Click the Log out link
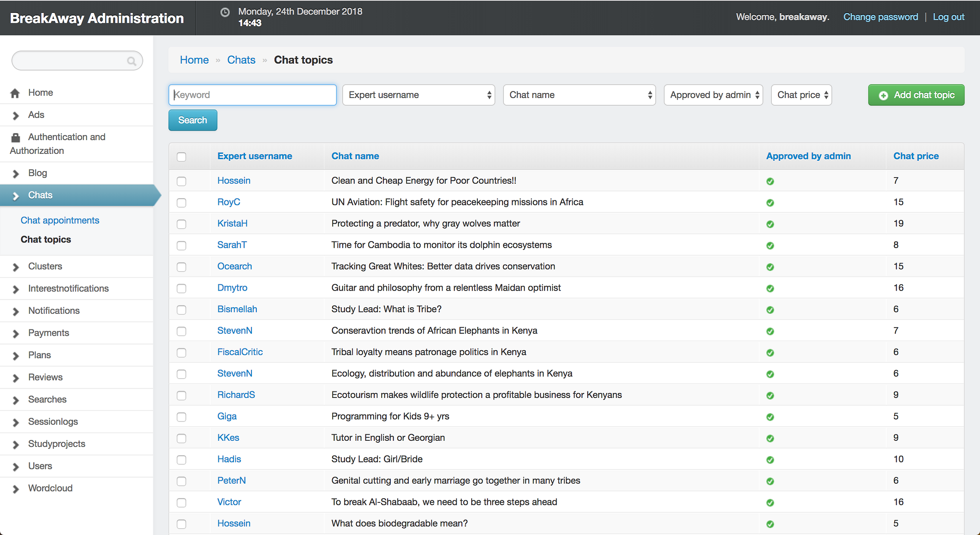This screenshot has height=535, width=980. pos(948,17)
